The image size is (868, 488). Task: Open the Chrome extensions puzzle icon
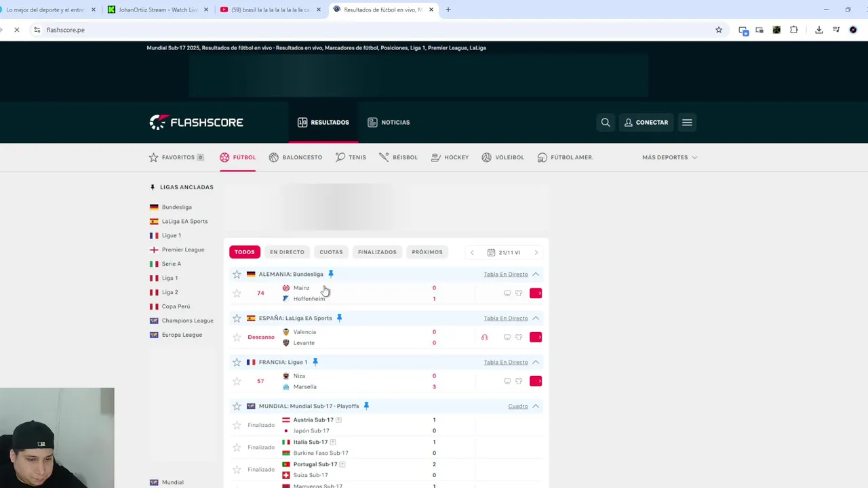pos(793,30)
